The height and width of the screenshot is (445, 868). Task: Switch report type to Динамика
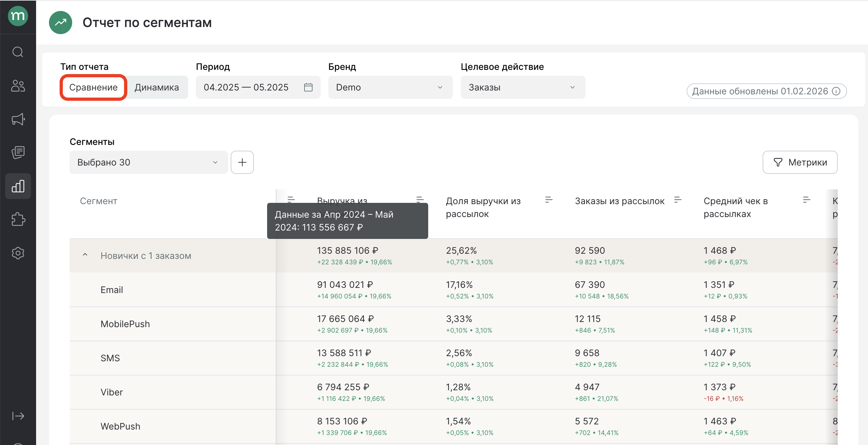[157, 87]
